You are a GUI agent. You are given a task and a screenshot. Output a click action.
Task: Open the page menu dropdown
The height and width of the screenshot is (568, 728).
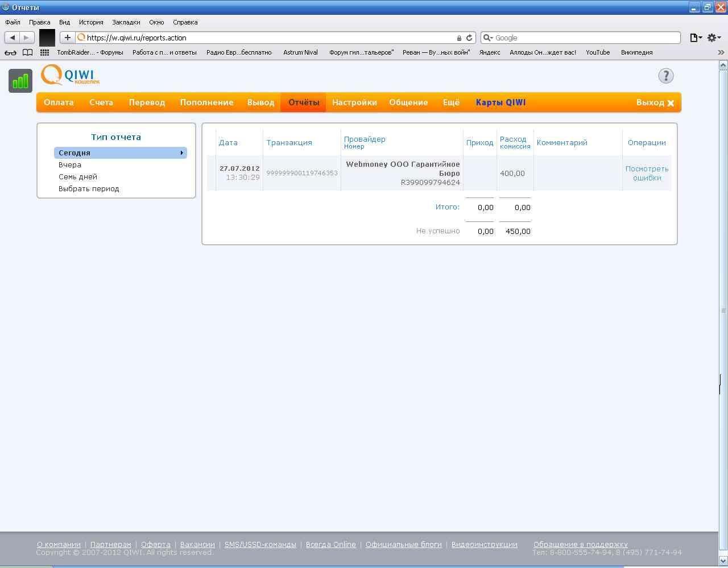point(696,38)
